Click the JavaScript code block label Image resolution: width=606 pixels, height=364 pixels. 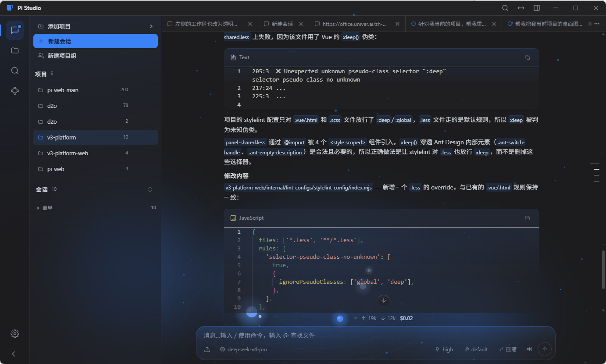click(251, 218)
